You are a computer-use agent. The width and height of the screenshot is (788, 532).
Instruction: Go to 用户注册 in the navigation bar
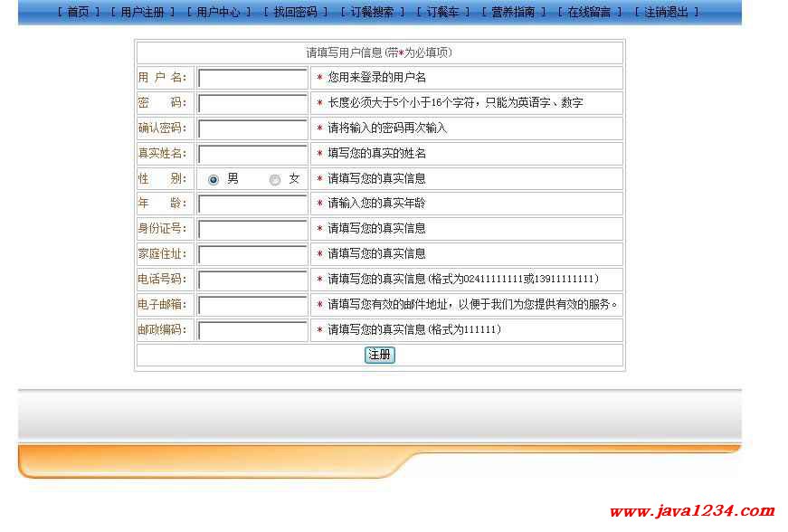[142, 13]
